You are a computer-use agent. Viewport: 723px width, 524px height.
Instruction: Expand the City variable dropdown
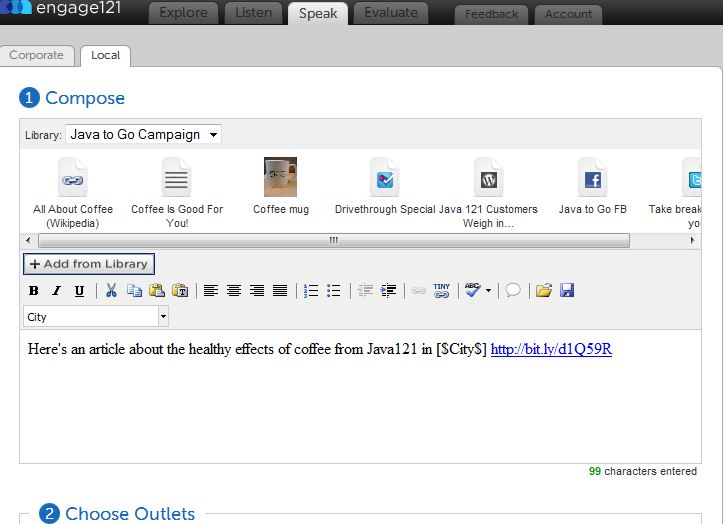pos(163,317)
